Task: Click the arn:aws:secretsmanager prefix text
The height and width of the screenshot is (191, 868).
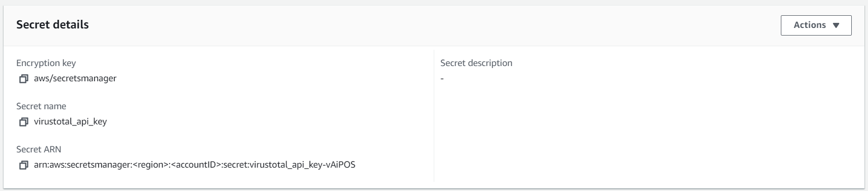Action: 82,165
